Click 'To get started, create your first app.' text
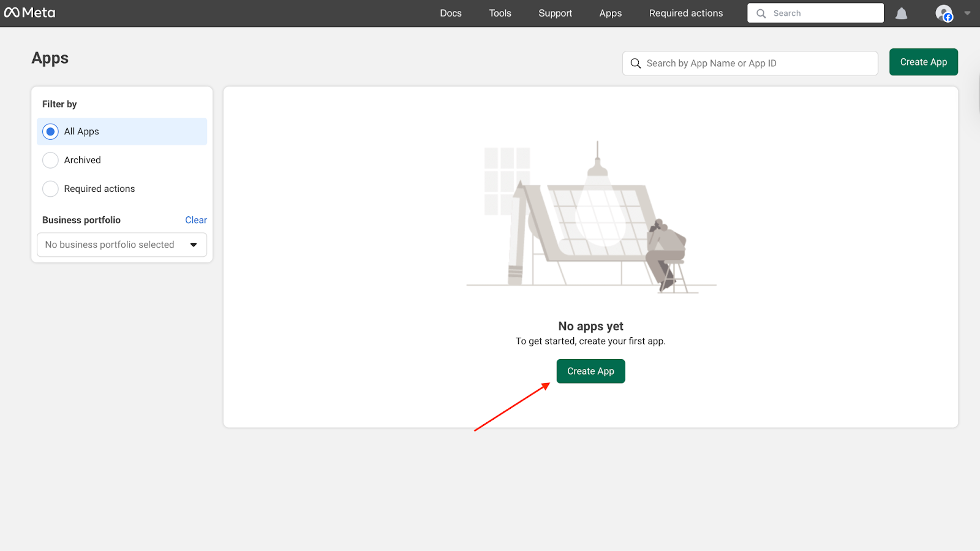The image size is (980, 551). tap(590, 341)
